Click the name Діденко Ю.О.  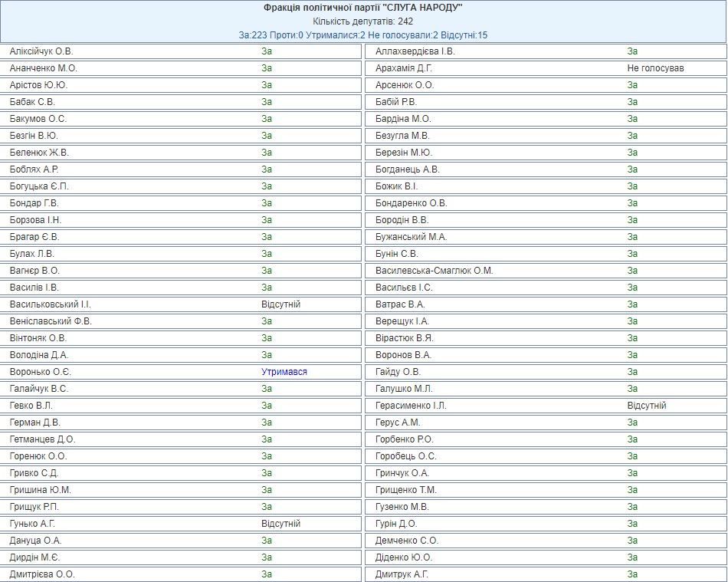pos(403,557)
